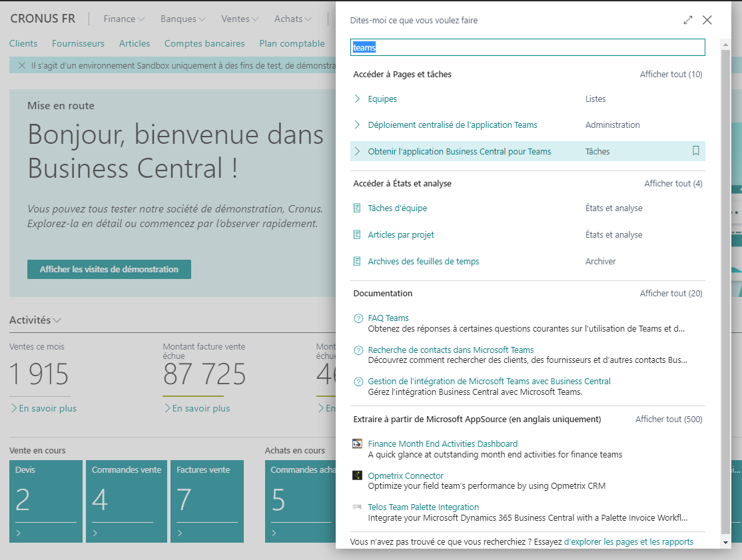Click the scrollbar up arrow in search panel
The width and height of the screenshot is (742, 560).
(x=725, y=45)
